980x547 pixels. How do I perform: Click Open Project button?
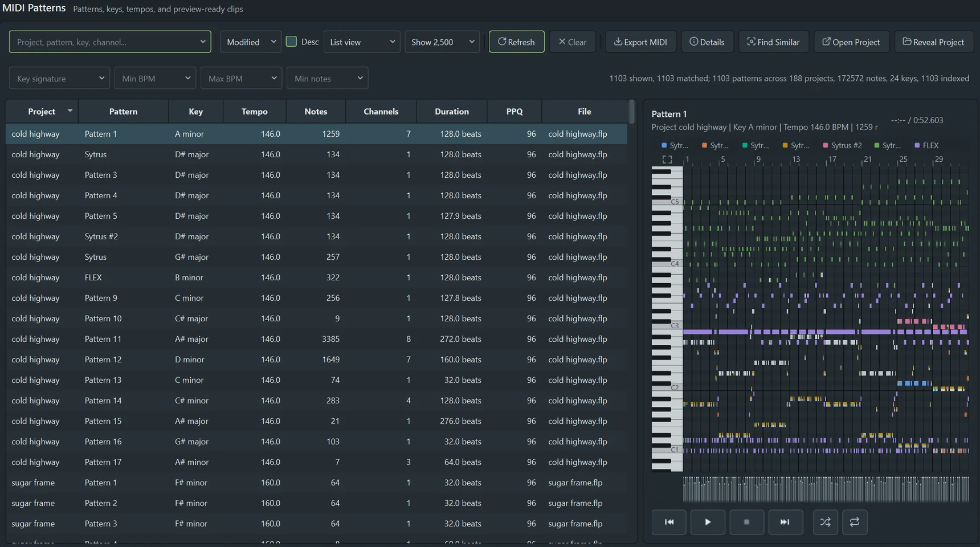click(851, 42)
